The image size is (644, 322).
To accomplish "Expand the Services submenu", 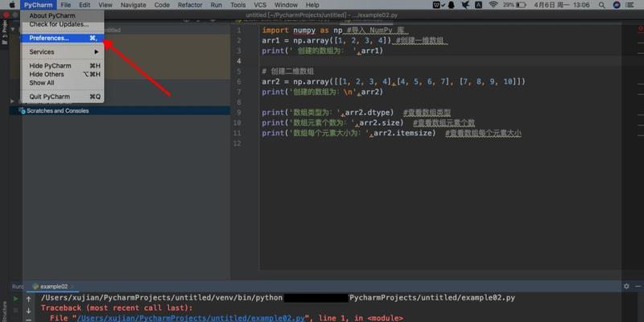I will tap(63, 52).
